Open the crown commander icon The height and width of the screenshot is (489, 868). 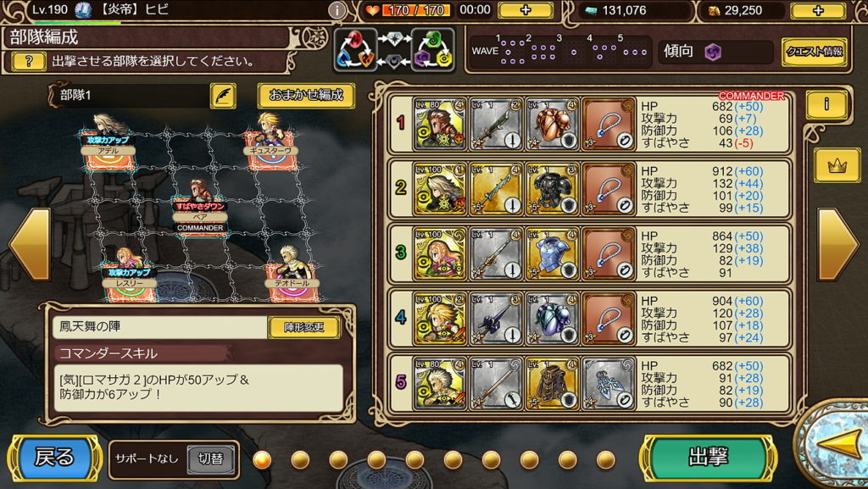pyautogui.click(x=837, y=165)
